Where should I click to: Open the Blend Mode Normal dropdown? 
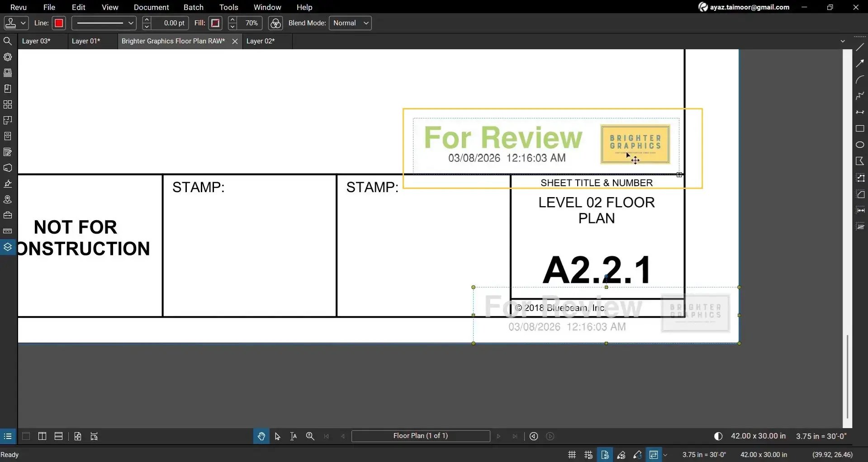pyautogui.click(x=350, y=23)
